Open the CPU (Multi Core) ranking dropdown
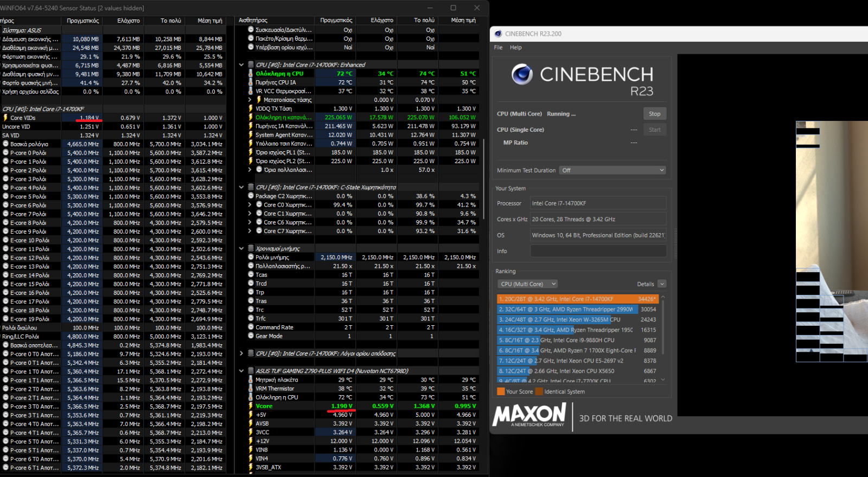 tap(527, 284)
